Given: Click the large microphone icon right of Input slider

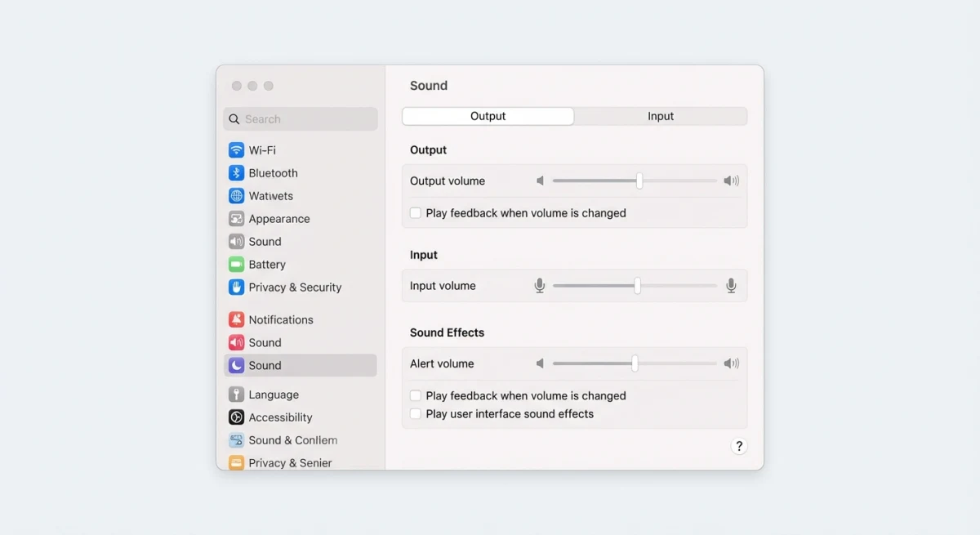Looking at the screenshot, I should (x=731, y=286).
